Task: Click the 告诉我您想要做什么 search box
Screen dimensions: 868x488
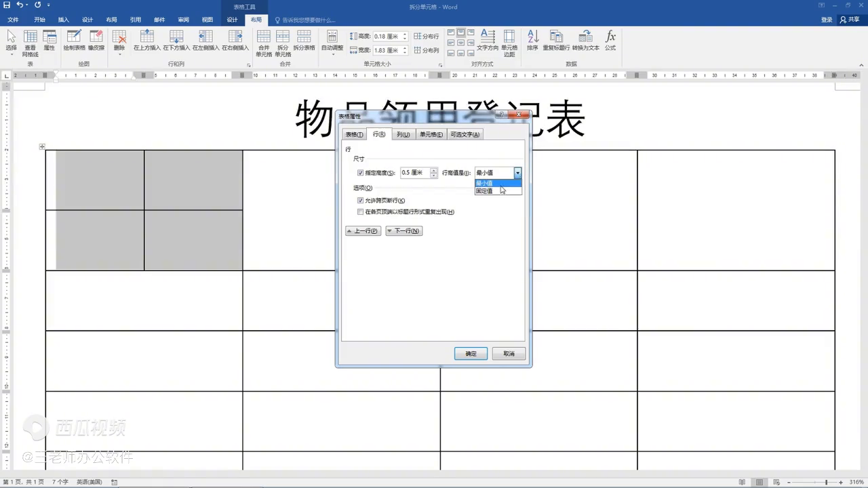Action: [305, 20]
